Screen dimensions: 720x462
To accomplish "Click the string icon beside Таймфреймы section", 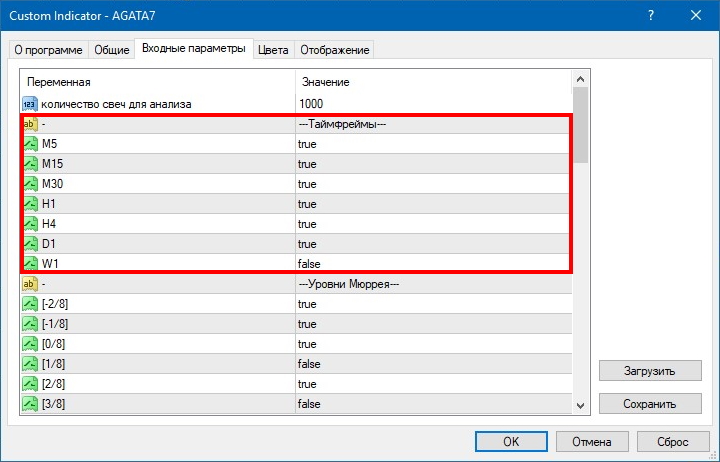I will pos(30,124).
